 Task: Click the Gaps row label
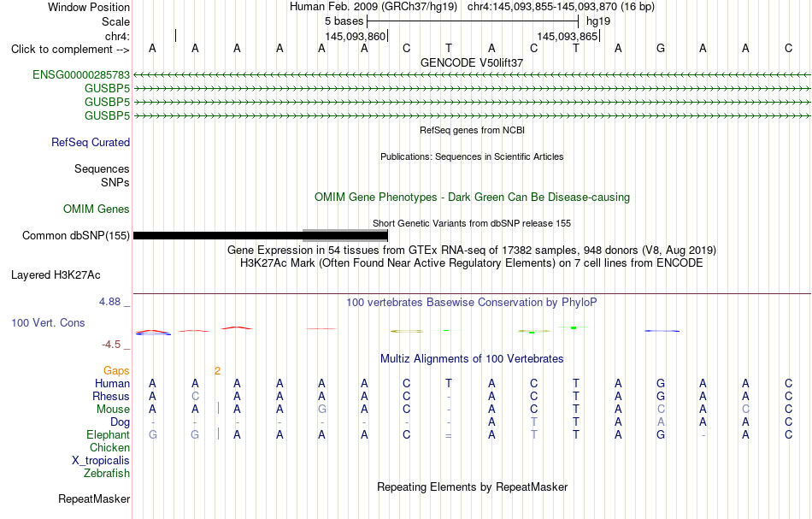coord(116,370)
